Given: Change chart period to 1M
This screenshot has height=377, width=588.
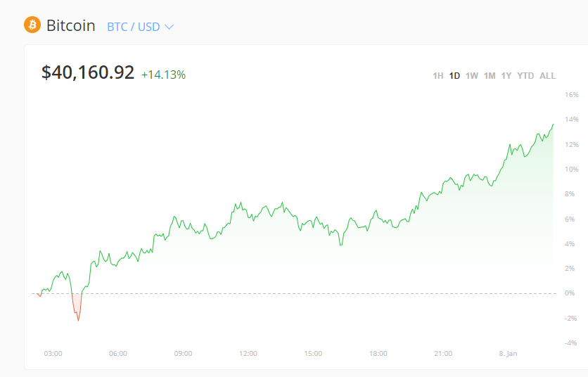Looking at the screenshot, I should click(490, 76).
